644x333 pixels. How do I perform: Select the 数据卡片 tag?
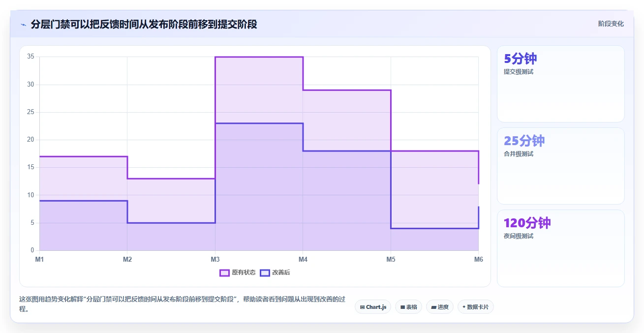tap(476, 307)
